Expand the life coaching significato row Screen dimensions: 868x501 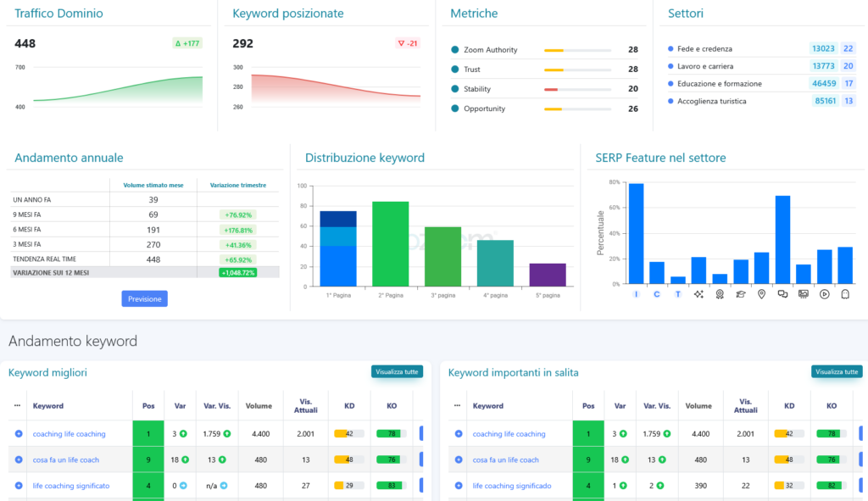(15, 486)
